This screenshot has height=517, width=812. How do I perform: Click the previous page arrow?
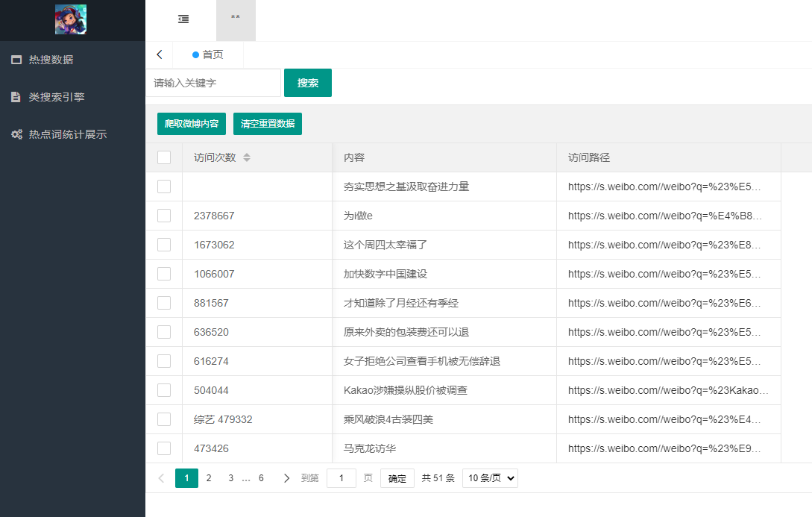[161, 477]
